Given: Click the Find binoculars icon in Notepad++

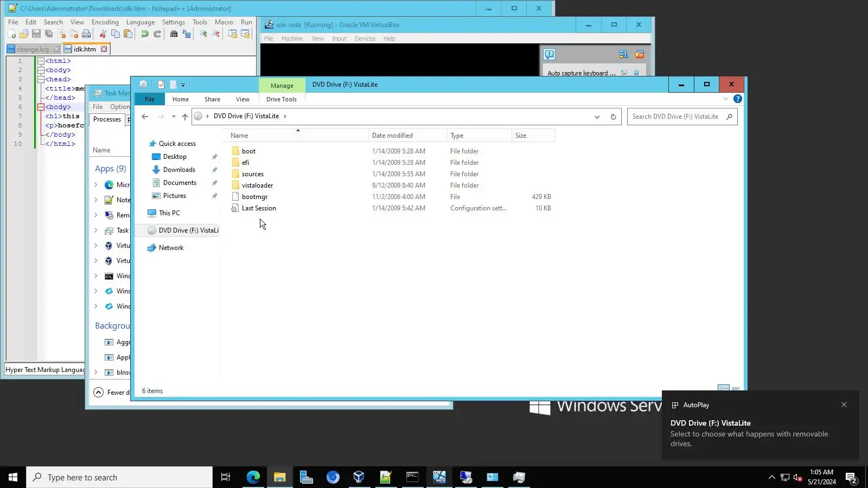Looking at the screenshot, I should click(174, 34).
